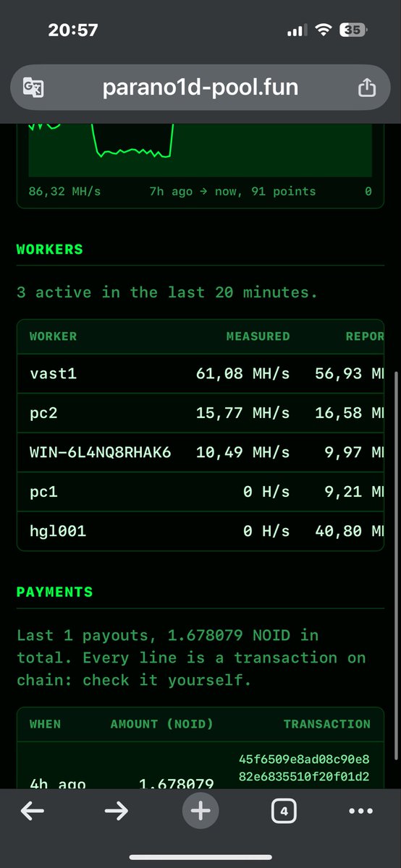The image size is (401, 868).
Task: Tap the battery indicator in status bar
Action: pyautogui.click(x=355, y=30)
